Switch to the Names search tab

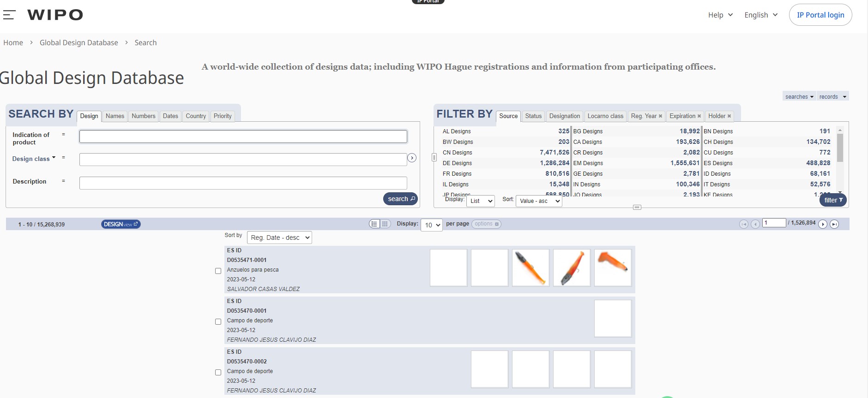click(x=115, y=116)
